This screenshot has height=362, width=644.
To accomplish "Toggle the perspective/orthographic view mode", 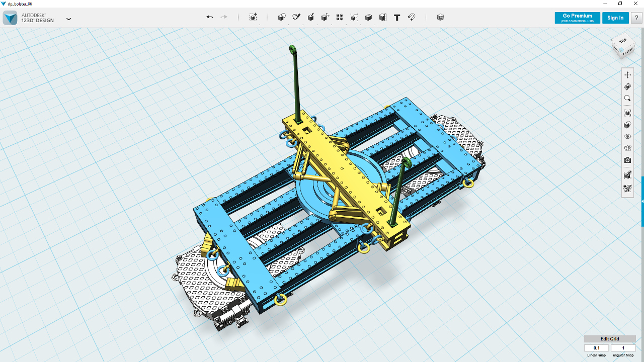I will click(627, 125).
